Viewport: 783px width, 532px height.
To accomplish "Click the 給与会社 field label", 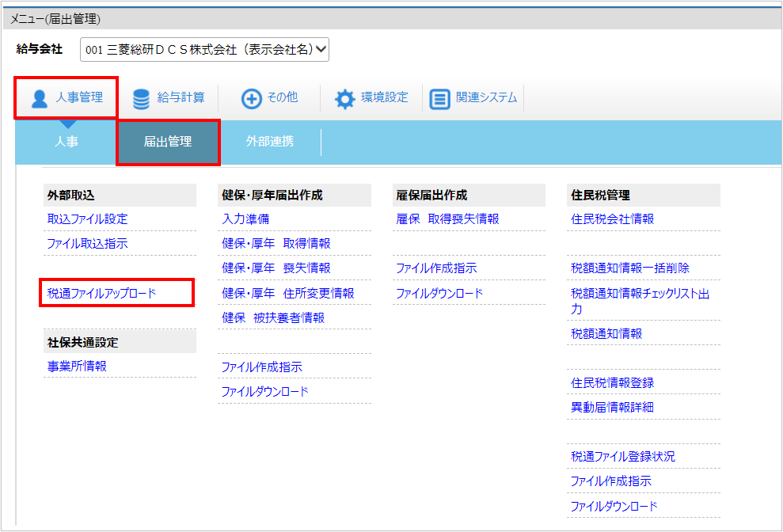I will pyautogui.click(x=40, y=49).
